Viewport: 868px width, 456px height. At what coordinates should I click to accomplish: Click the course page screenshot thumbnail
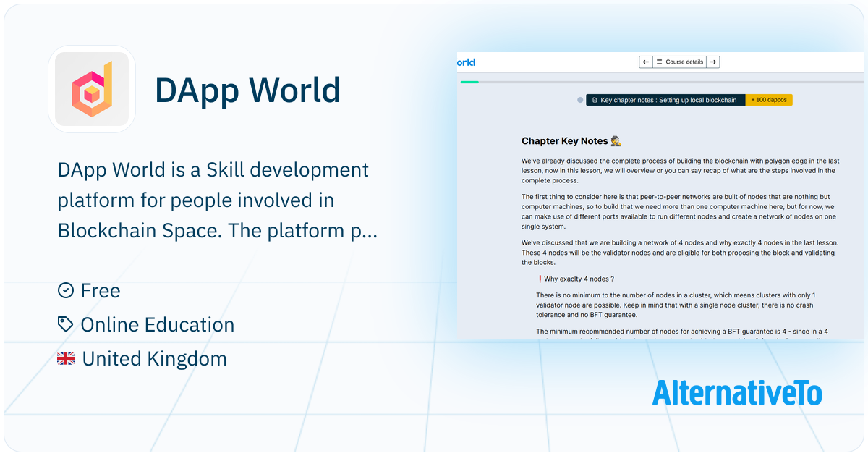(x=660, y=195)
